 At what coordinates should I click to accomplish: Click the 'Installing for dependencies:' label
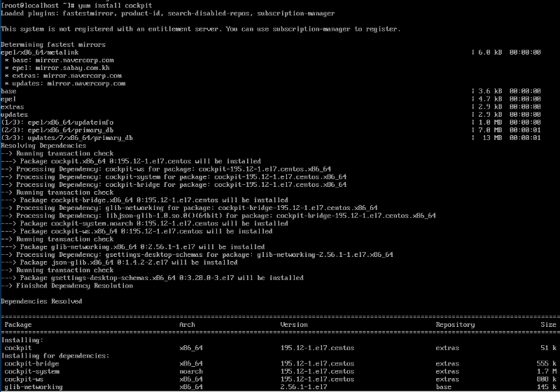coord(55,356)
